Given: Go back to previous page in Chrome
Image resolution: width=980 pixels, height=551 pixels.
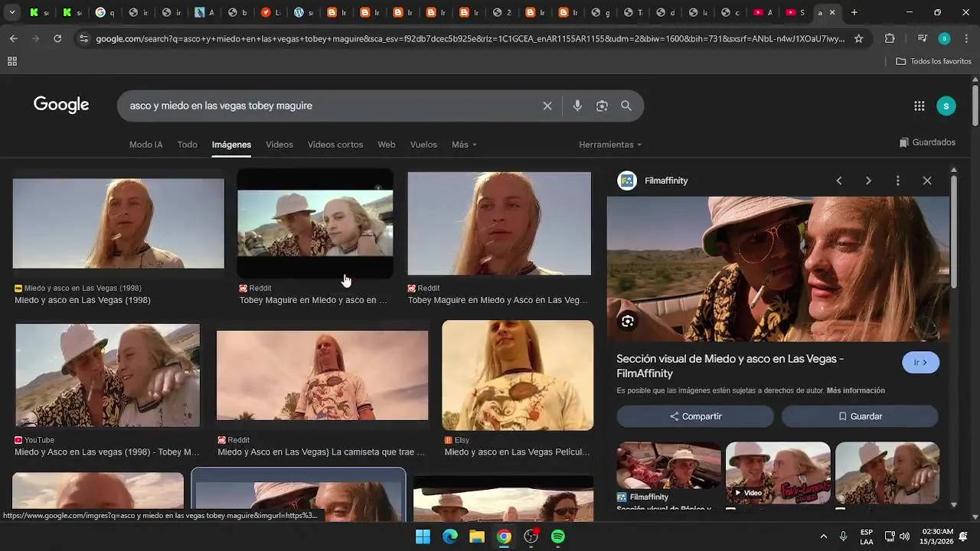Looking at the screenshot, I should 14,38.
